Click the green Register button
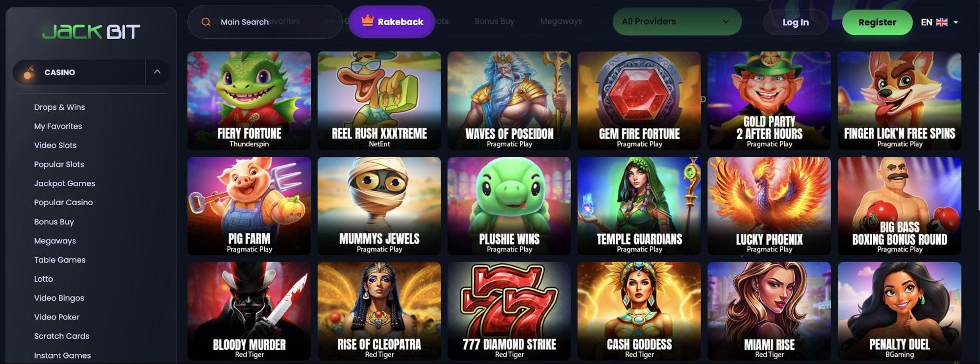980x364 pixels. click(x=877, y=22)
